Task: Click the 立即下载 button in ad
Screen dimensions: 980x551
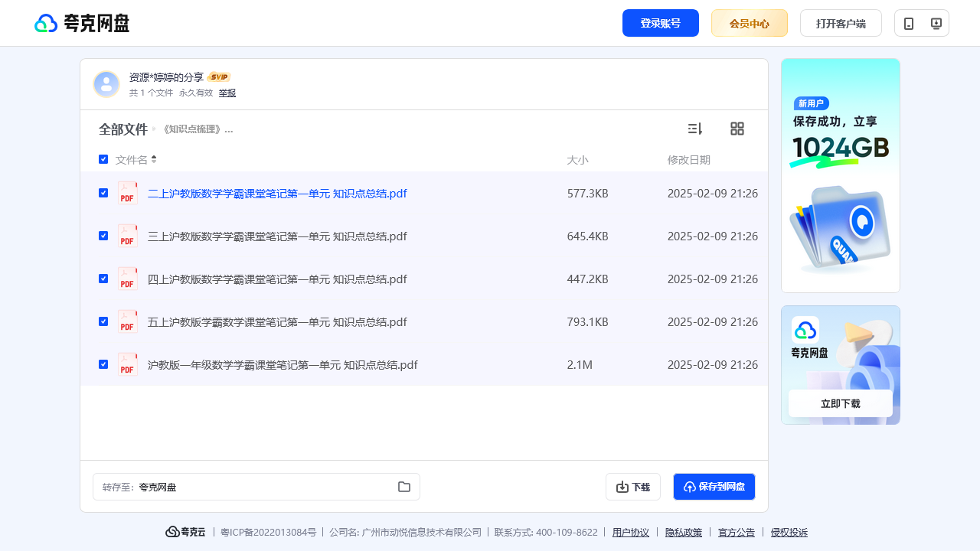Action: click(841, 403)
